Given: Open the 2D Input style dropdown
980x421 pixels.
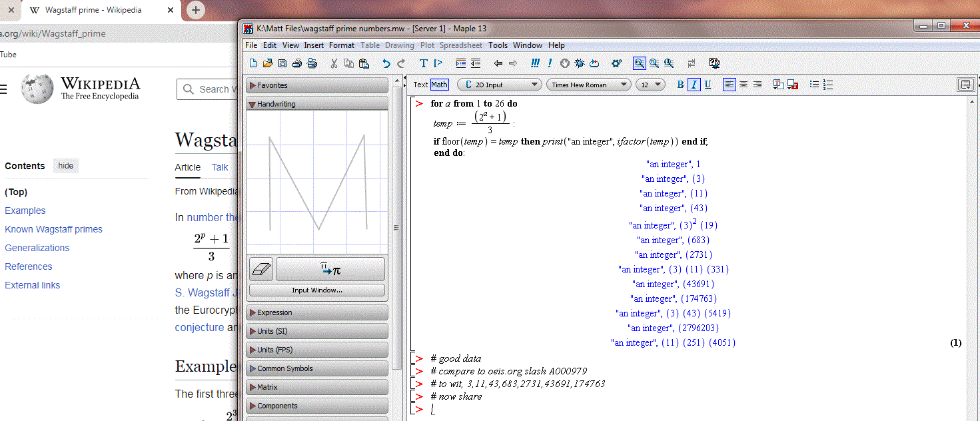Looking at the screenshot, I should pos(500,85).
